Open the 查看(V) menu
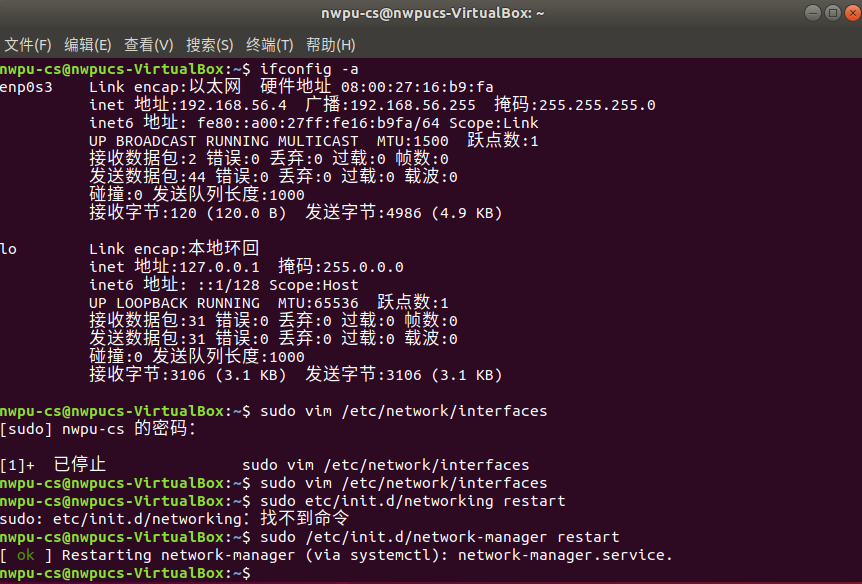Image resolution: width=862 pixels, height=584 pixels. [x=148, y=45]
